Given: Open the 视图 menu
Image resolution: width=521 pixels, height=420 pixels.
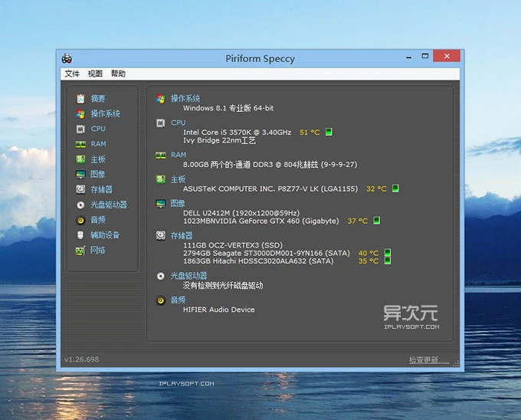Looking at the screenshot, I should click(95, 74).
